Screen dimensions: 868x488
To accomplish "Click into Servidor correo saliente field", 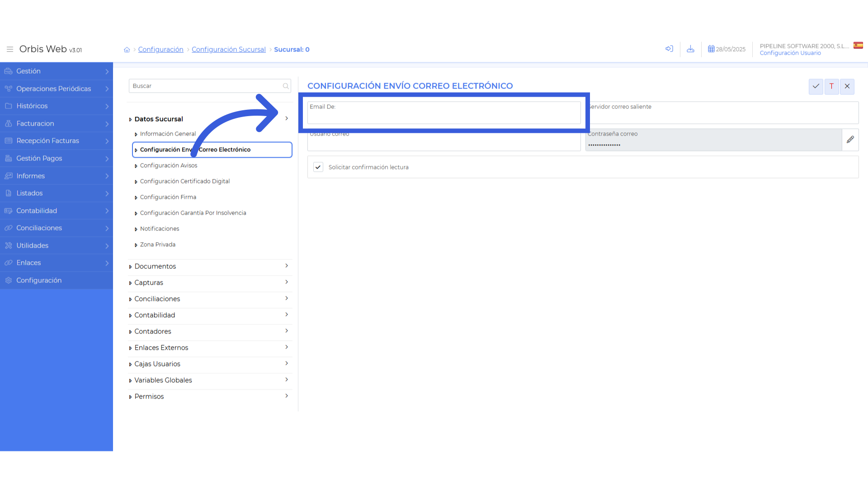I will click(722, 113).
